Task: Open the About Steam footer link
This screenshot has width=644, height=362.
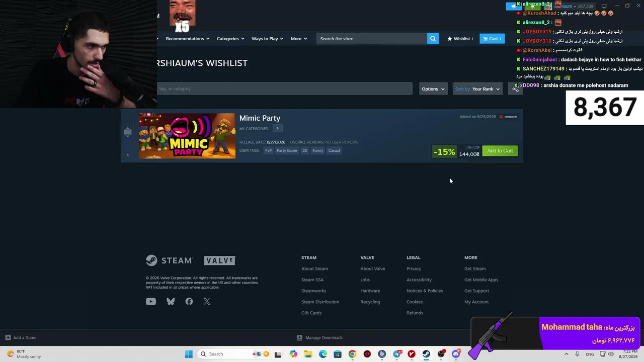Action: [x=314, y=268]
